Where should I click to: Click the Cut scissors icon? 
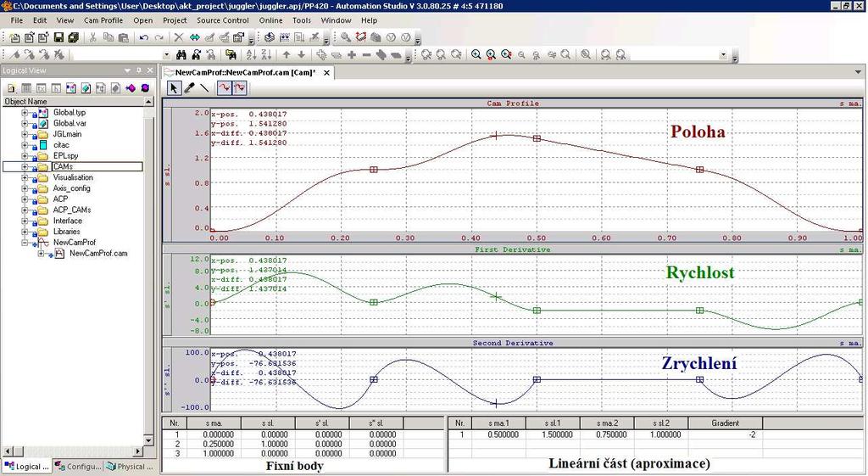point(93,37)
